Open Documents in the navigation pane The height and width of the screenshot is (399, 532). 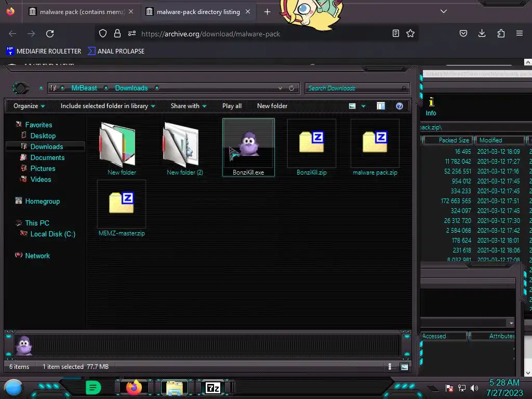(47, 157)
